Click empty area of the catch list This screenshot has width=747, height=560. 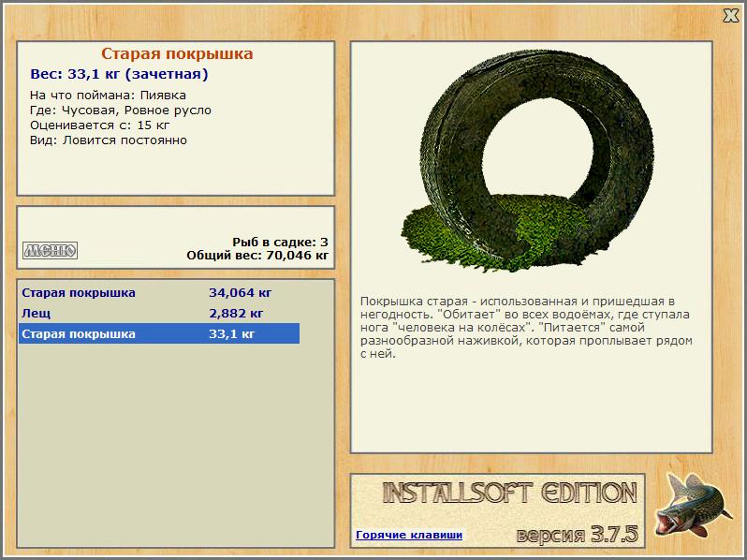176,443
